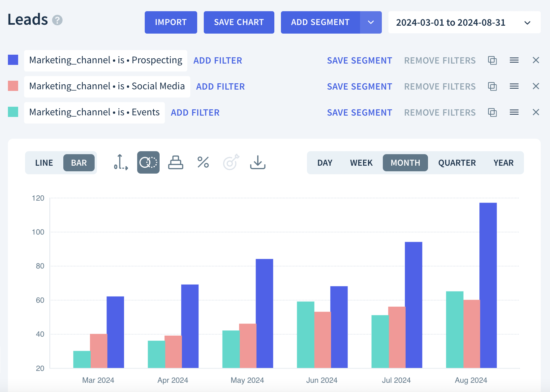Set interval to QUARTER

click(x=457, y=163)
